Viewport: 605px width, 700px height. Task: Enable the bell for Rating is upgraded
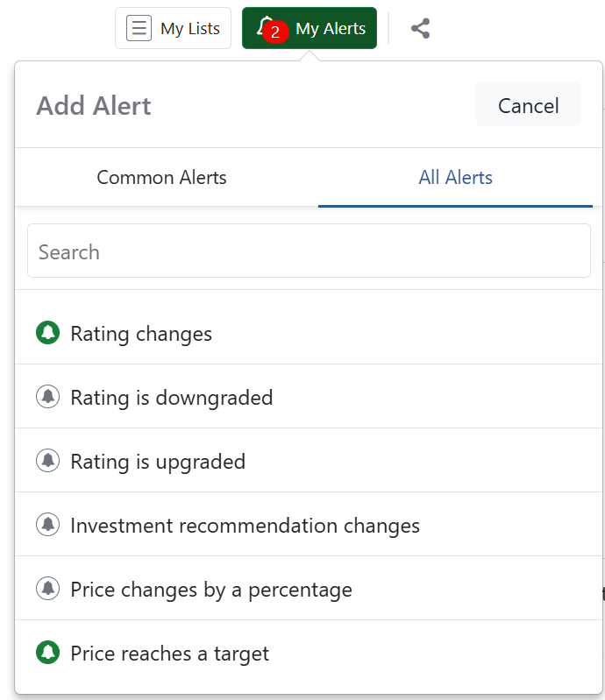[48, 460]
